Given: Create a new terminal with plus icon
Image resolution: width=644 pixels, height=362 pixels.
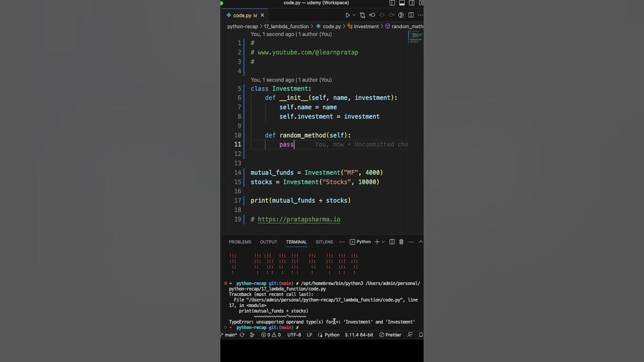Looking at the screenshot, I should [x=377, y=242].
